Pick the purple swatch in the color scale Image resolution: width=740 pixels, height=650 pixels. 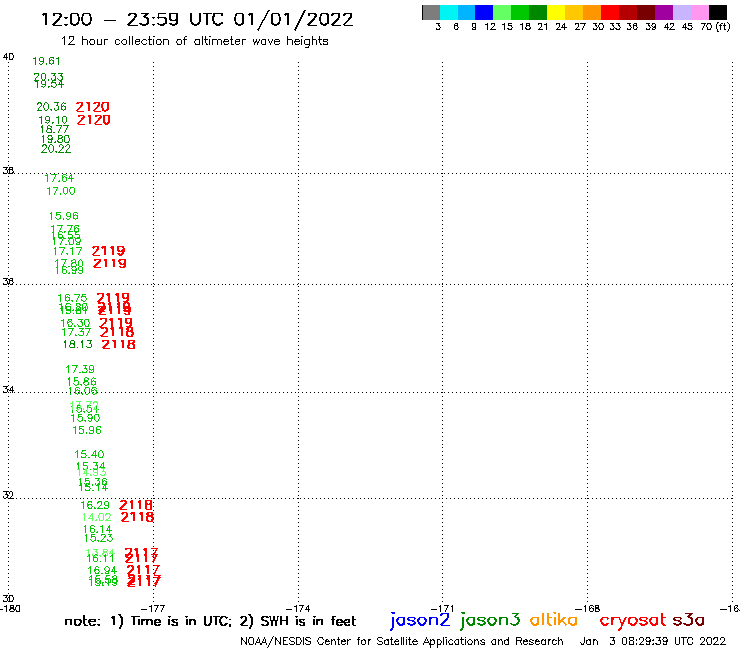[x=664, y=12]
